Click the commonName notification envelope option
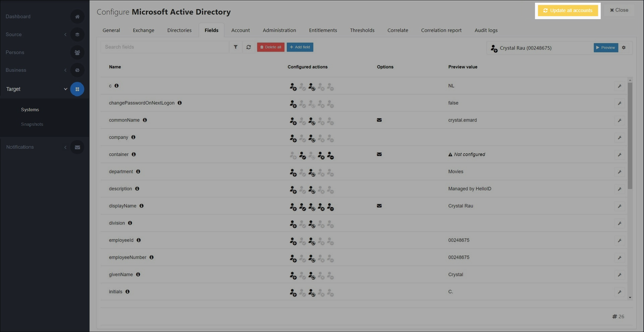This screenshot has width=644, height=332. (x=379, y=120)
